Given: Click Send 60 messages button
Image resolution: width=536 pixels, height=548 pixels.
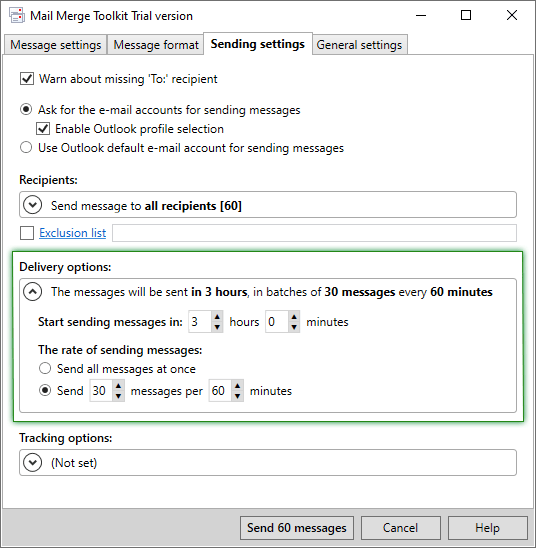Looking at the screenshot, I should tap(297, 528).
